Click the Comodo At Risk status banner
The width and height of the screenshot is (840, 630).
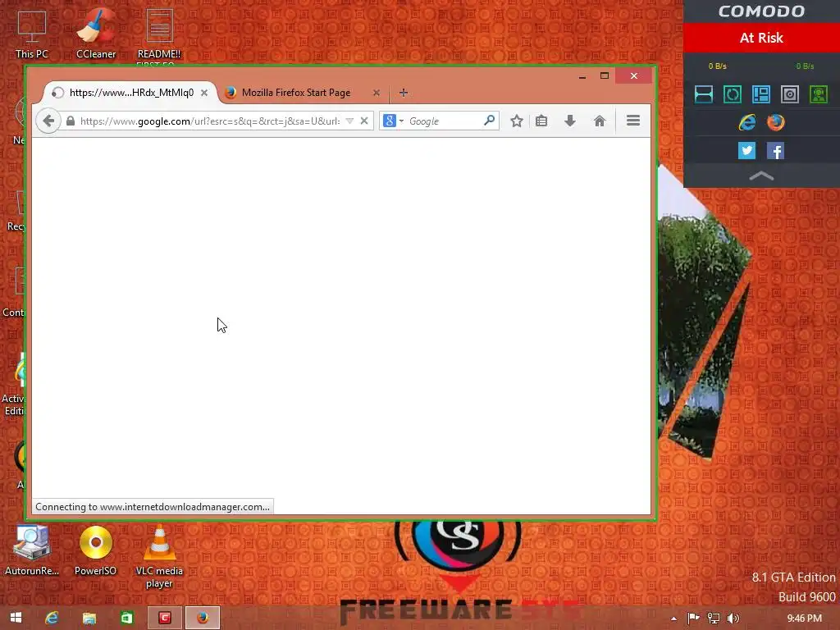point(761,38)
